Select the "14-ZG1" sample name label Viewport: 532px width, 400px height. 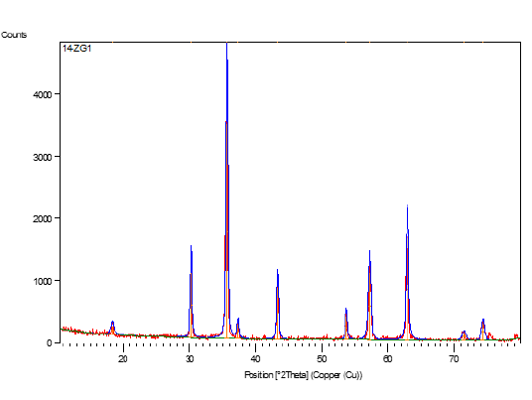pyautogui.click(x=76, y=49)
